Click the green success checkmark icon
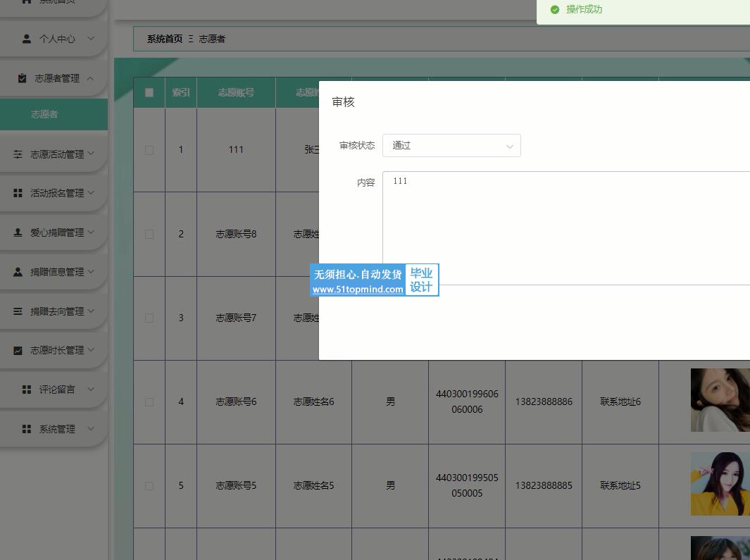This screenshot has width=750, height=560. point(555,10)
